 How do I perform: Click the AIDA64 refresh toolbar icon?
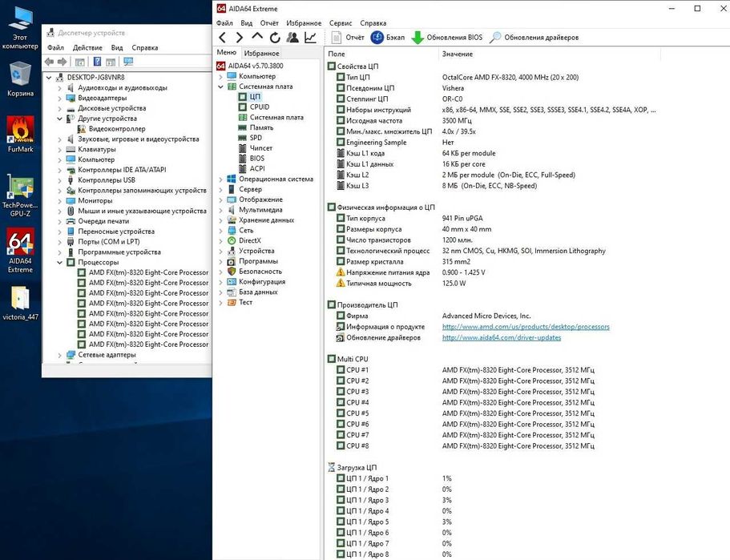point(275,38)
